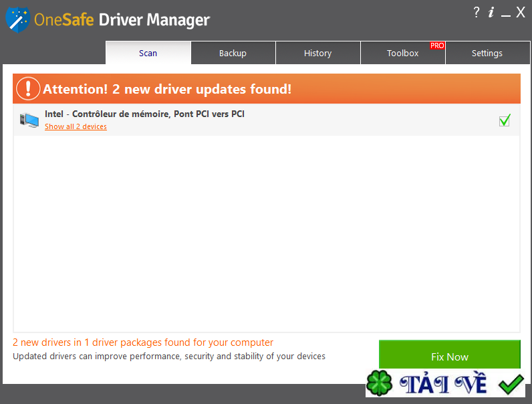The height and width of the screenshot is (404, 532).
Task: Click the OneSafe shield logo
Action: tap(18, 19)
